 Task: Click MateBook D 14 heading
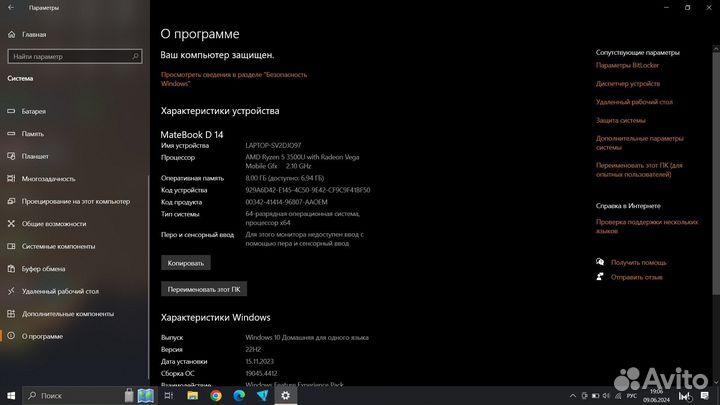click(192, 135)
